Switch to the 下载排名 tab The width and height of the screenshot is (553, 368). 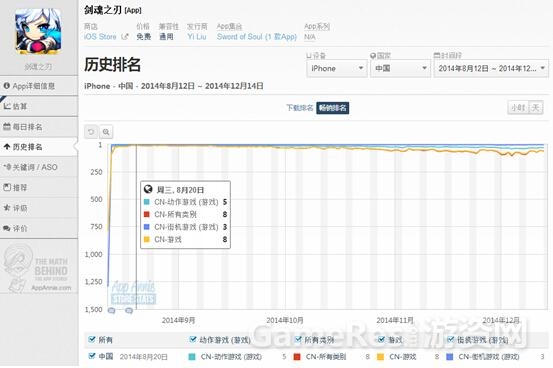coord(299,108)
